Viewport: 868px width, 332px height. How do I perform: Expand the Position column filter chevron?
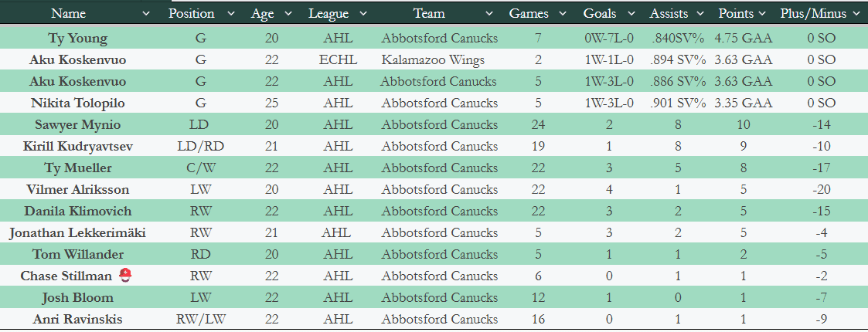230,14
